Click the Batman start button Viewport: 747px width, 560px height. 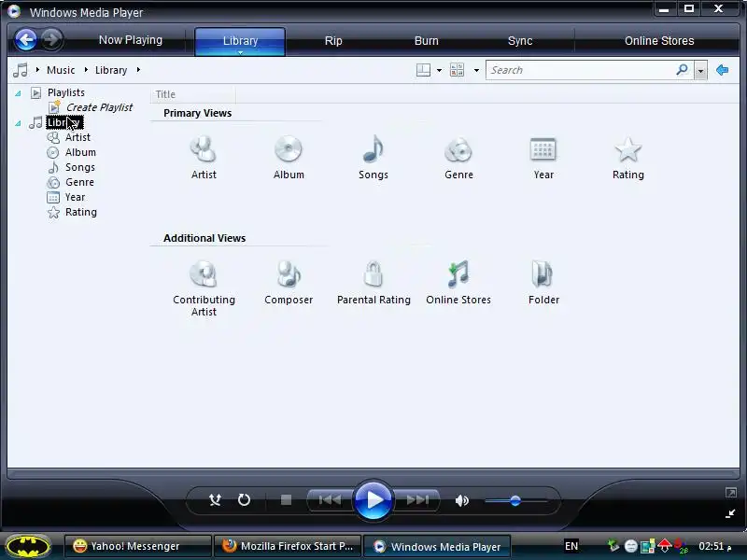point(28,546)
